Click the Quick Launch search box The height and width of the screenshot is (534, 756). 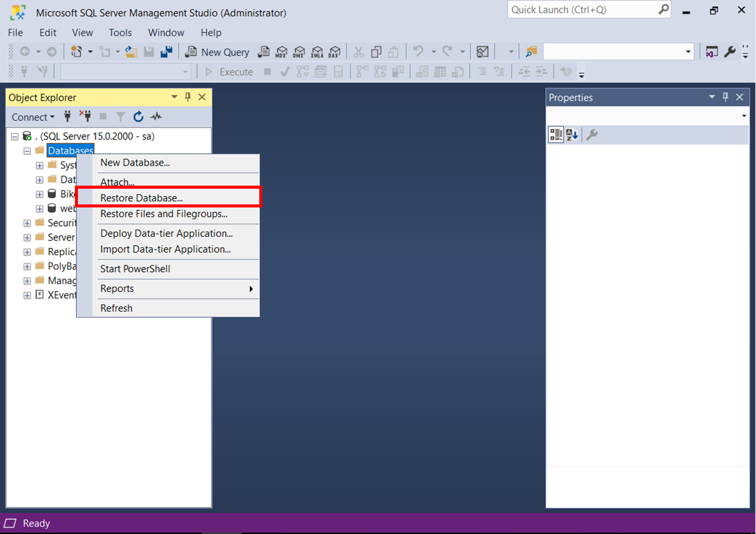click(589, 10)
